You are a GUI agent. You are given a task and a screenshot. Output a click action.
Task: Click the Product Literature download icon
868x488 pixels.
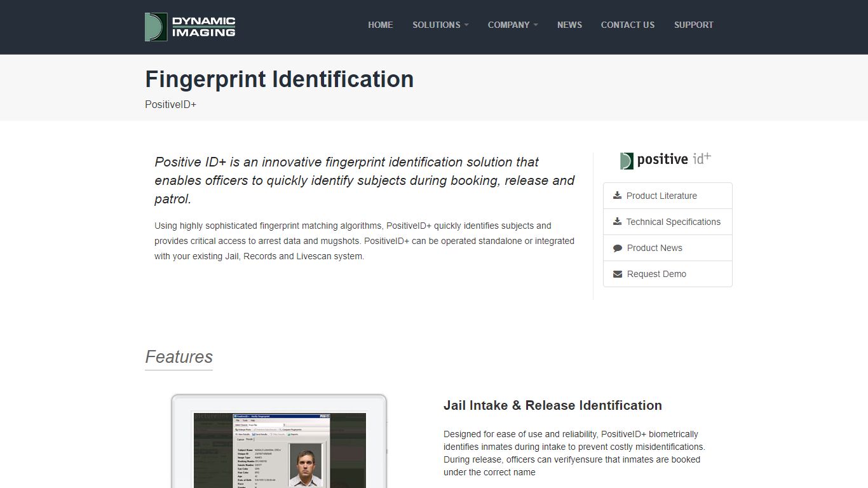tap(617, 196)
